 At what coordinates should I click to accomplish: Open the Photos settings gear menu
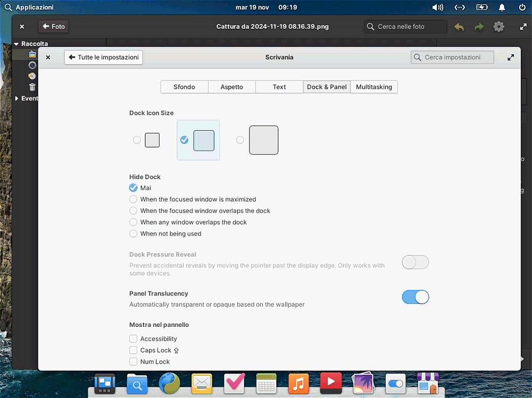pos(499,27)
